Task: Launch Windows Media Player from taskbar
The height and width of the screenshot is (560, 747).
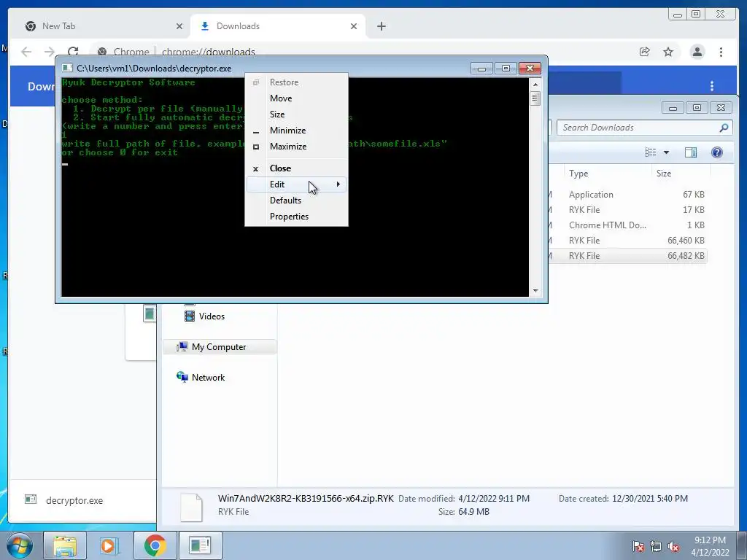Action: (109, 545)
